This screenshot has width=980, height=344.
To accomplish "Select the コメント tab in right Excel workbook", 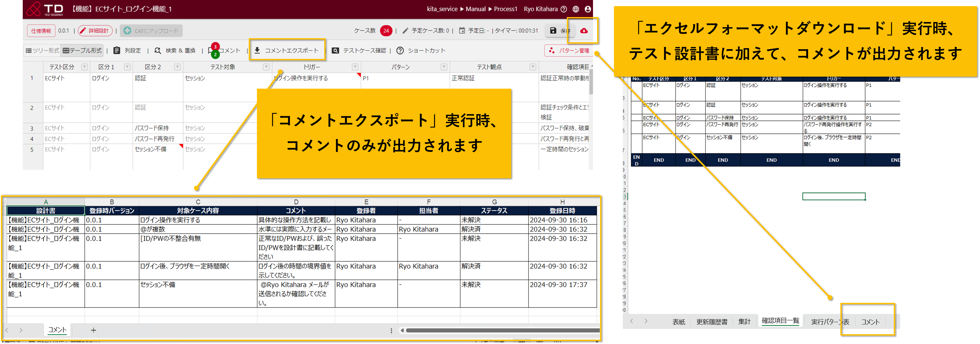I will tap(870, 322).
